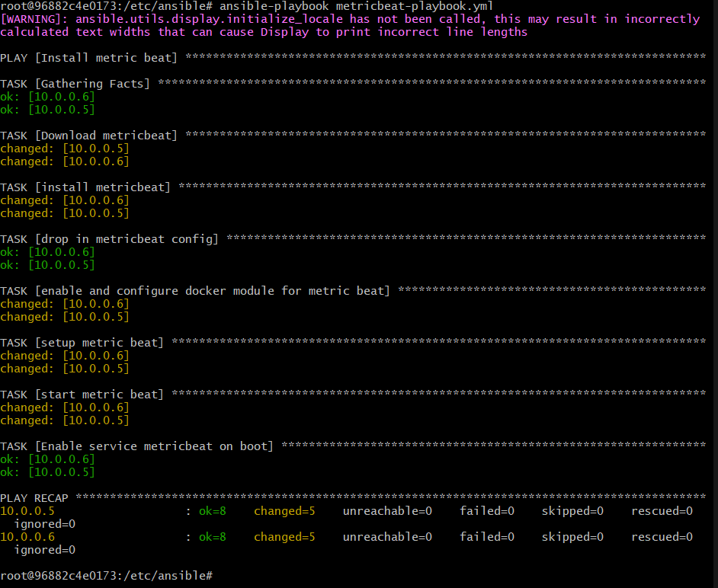
Task: Click the WARNING message about initialize_locale
Action: click(x=229, y=18)
